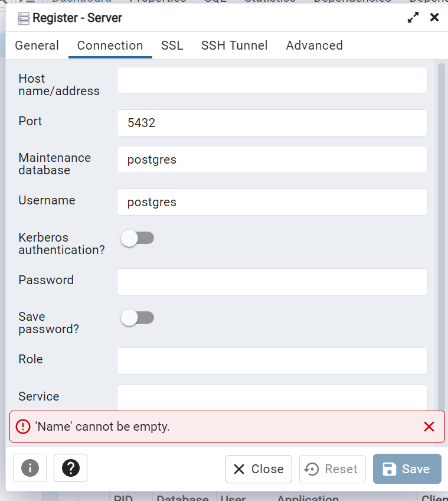Dismiss the 'Name' cannot be empty error
Screen dimensions: 448x501
click(x=429, y=427)
